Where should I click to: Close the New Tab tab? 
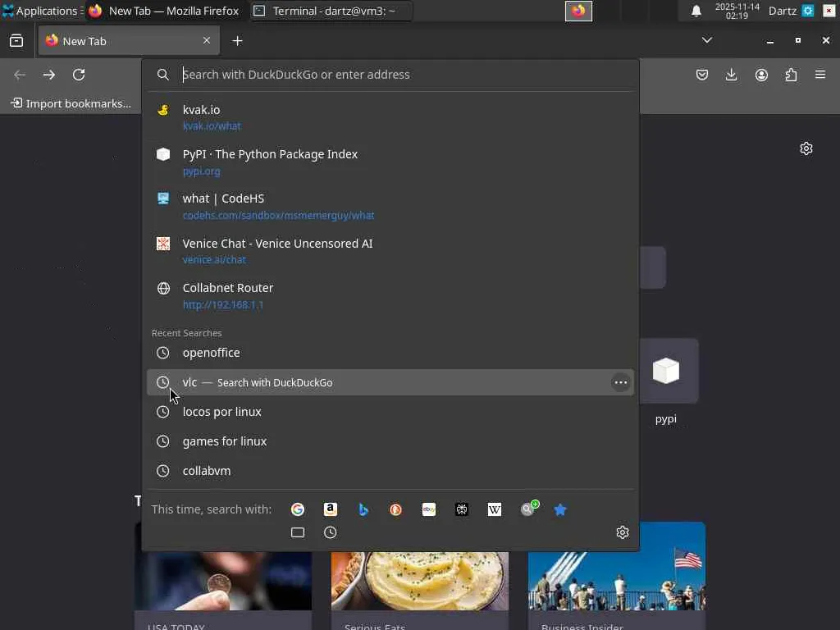pyautogui.click(x=206, y=41)
